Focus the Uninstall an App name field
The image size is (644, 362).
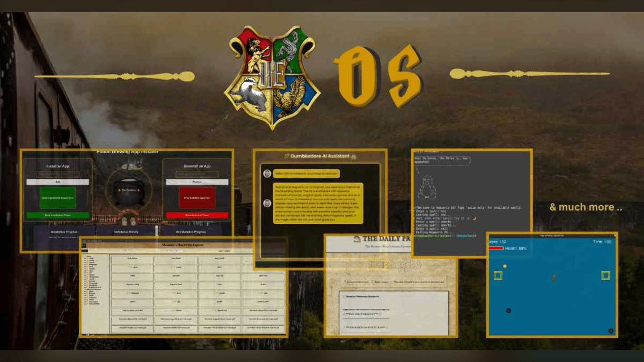pyautogui.click(x=197, y=174)
